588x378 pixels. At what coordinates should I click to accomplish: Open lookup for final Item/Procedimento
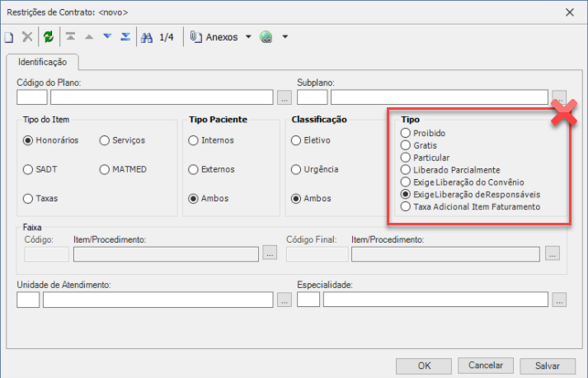[553, 253]
